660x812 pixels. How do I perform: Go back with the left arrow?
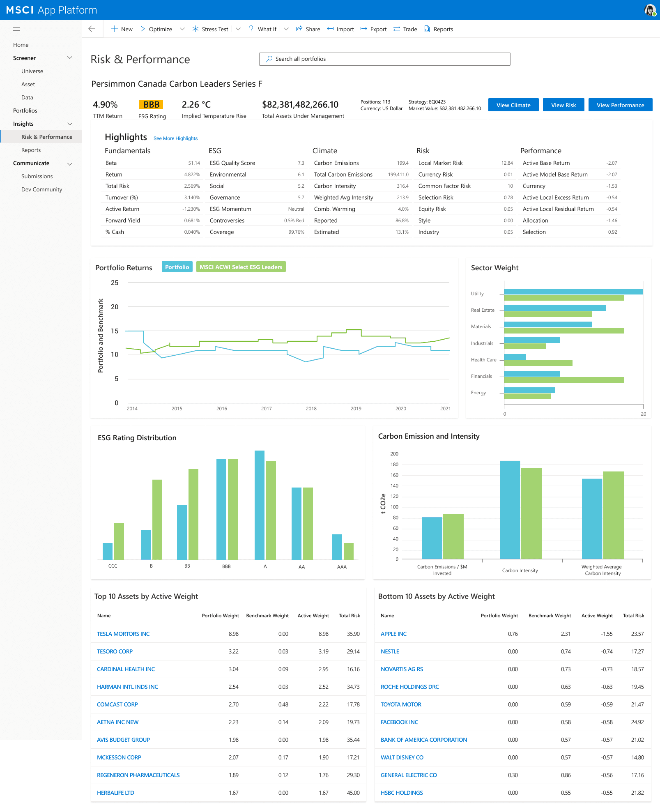(x=92, y=29)
